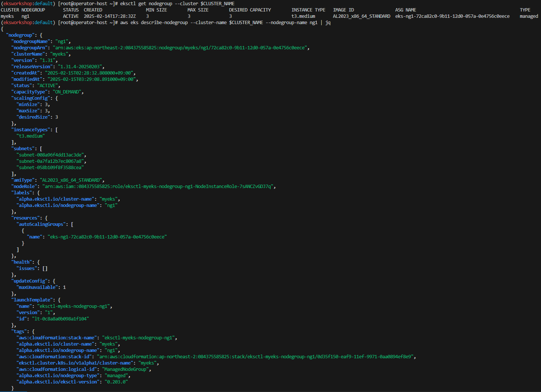Click the "tags" key
Viewport: 541px width, 392px height.
pyautogui.click(x=19, y=332)
